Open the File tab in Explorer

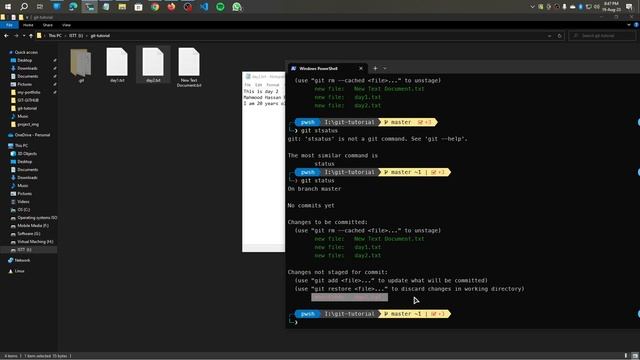9,25
